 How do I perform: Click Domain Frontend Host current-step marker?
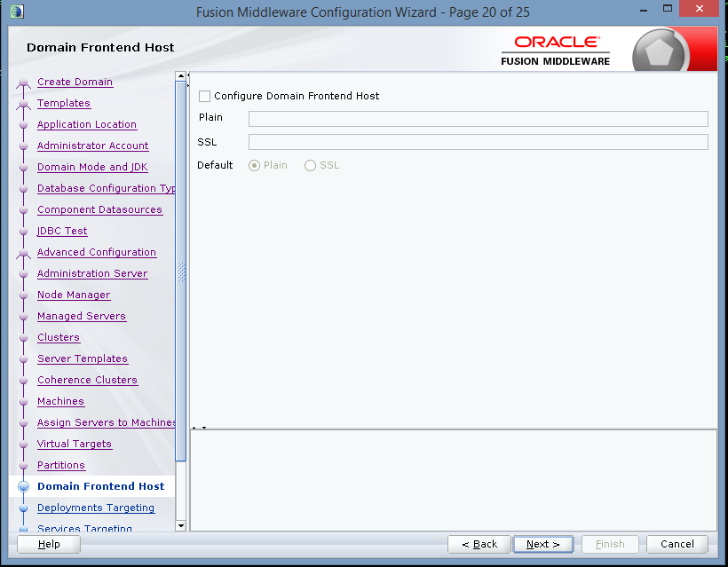(24, 487)
